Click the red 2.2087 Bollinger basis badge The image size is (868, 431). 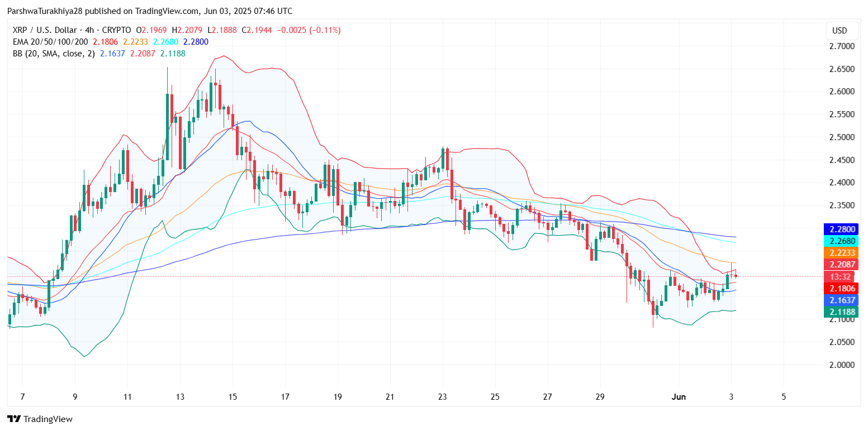(x=841, y=265)
